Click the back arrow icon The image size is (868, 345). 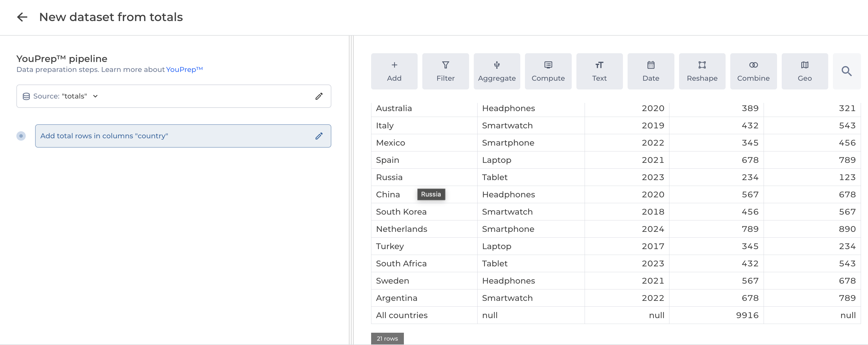pos(22,17)
